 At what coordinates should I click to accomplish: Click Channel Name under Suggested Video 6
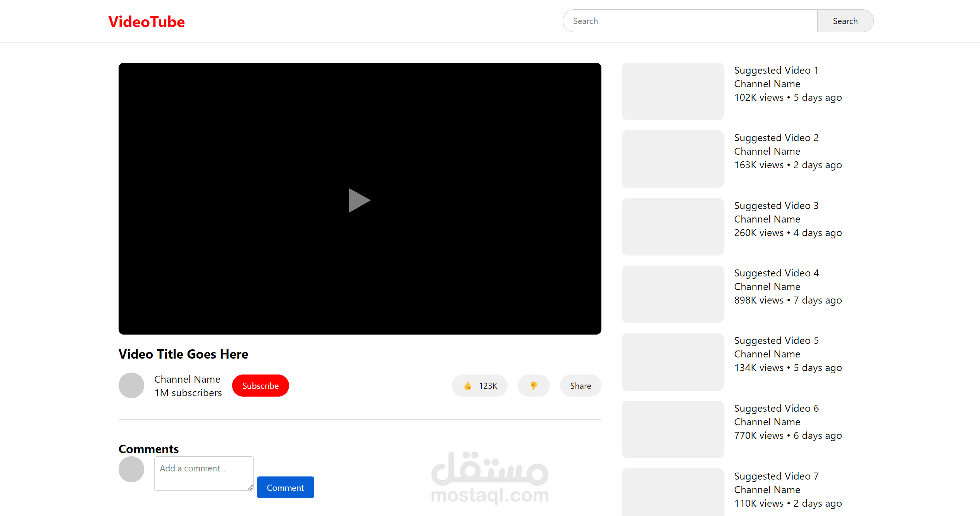[767, 422]
